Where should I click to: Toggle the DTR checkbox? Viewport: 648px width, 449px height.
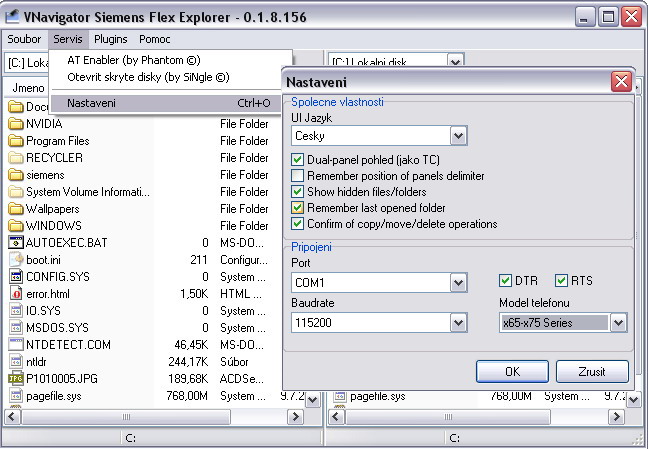(x=505, y=280)
